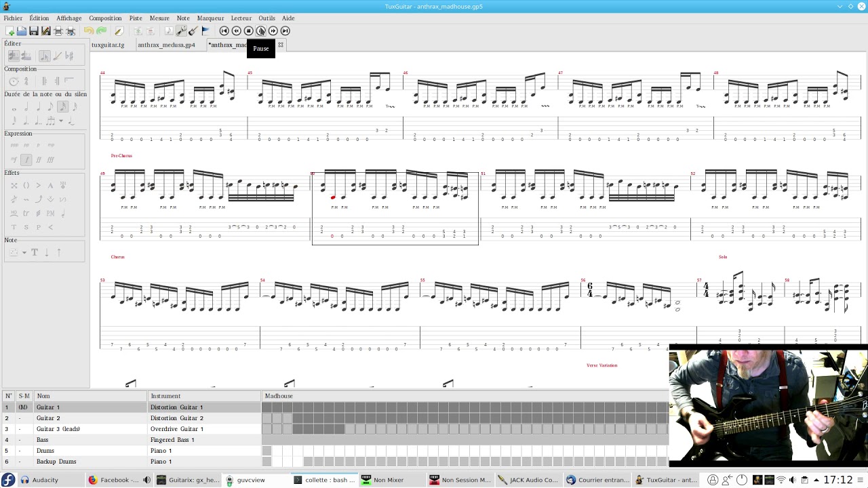
Task: Click the guitar icon in toolbar
Action: (x=193, y=30)
